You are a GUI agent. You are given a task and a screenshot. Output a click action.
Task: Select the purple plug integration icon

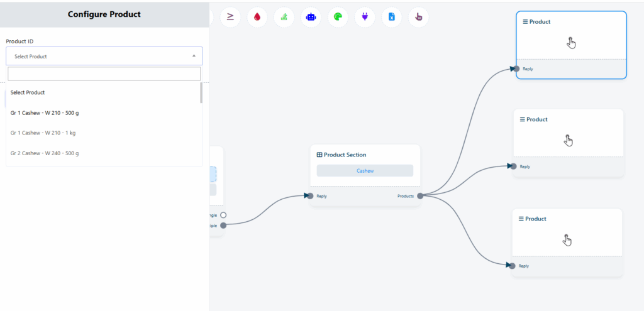[365, 17]
